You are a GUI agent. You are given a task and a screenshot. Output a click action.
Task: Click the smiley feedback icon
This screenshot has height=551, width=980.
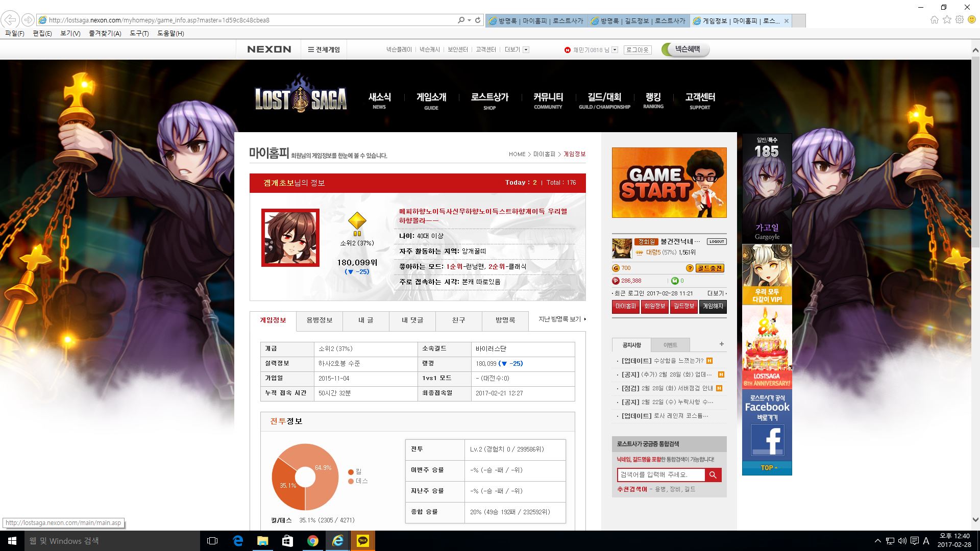pyautogui.click(x=972, y=20)
